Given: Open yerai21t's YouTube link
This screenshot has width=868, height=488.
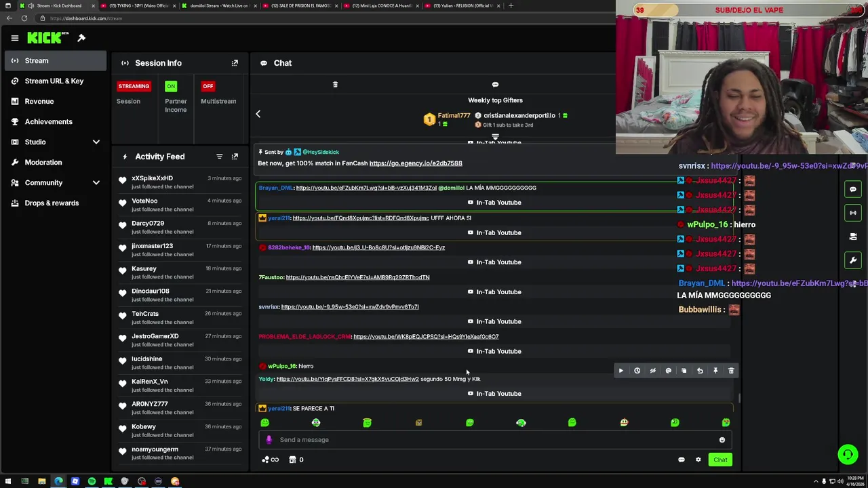Looking at the screenshot, I should point(361,218).
